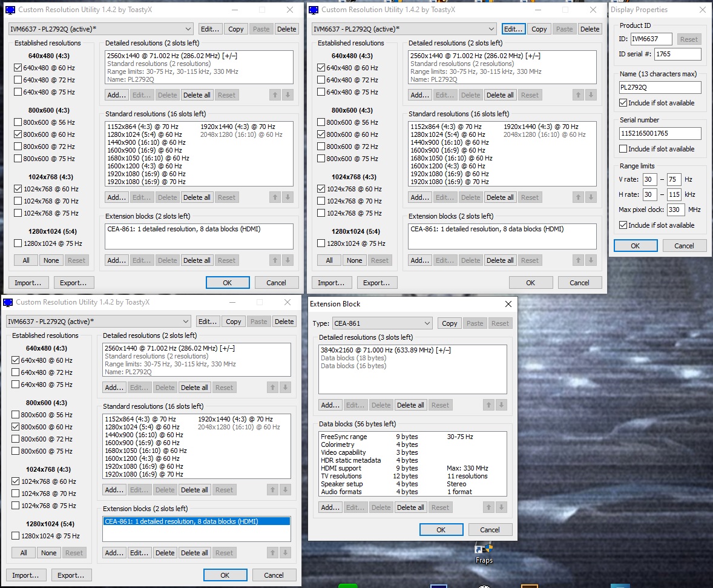Enable the 1280x1024 @ 75 Hz resolution
The width and height of the screenshot is (713, 588).
[18, 243]
